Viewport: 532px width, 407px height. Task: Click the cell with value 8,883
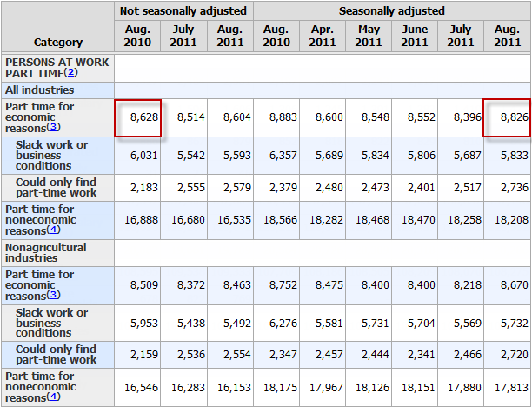(276, 117)
